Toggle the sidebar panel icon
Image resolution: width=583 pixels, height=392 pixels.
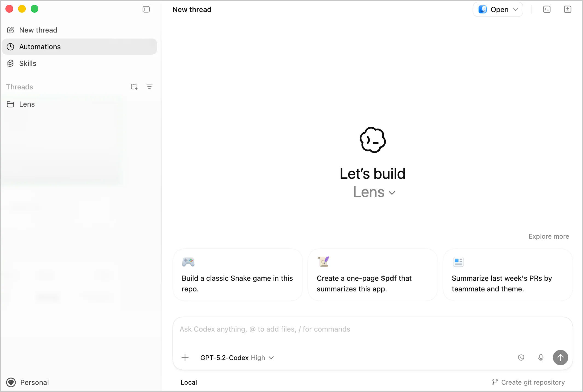(146, 9)
